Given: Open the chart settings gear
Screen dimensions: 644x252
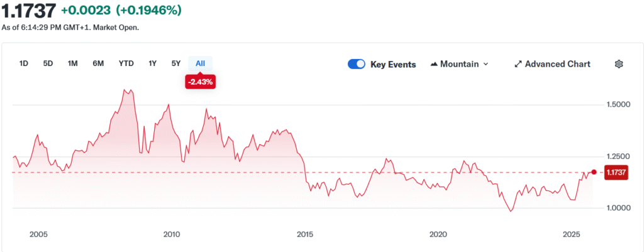Looking at the screenshot, I should click(x=619, y=64).
